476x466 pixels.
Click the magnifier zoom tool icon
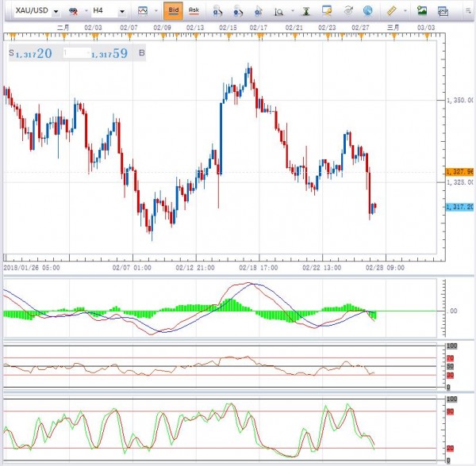(x=278, y=12)
